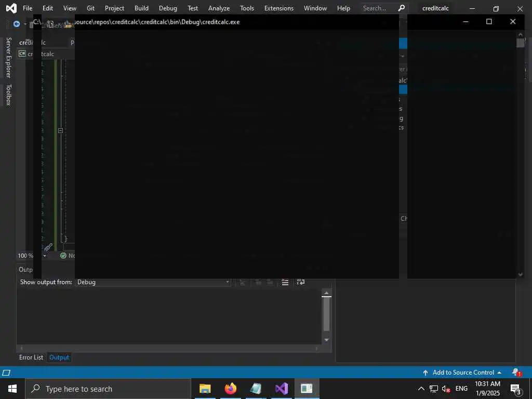Open the Help menu

point(343,8)
